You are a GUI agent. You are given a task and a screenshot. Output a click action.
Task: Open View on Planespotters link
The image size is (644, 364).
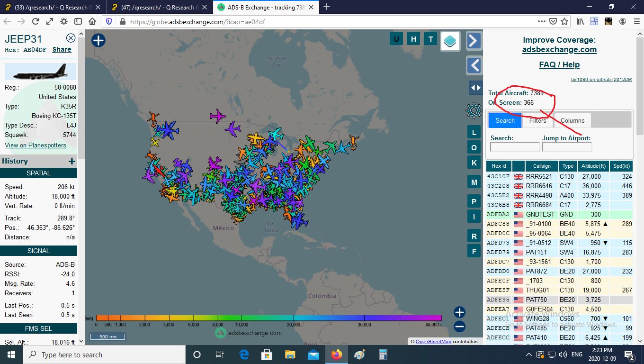pos(36,145)
